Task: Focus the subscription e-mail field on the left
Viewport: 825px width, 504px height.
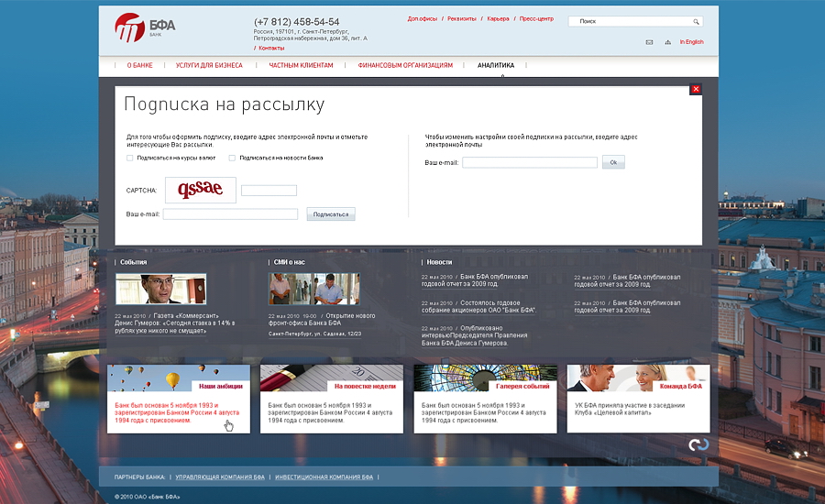Action: click(230, 214)
